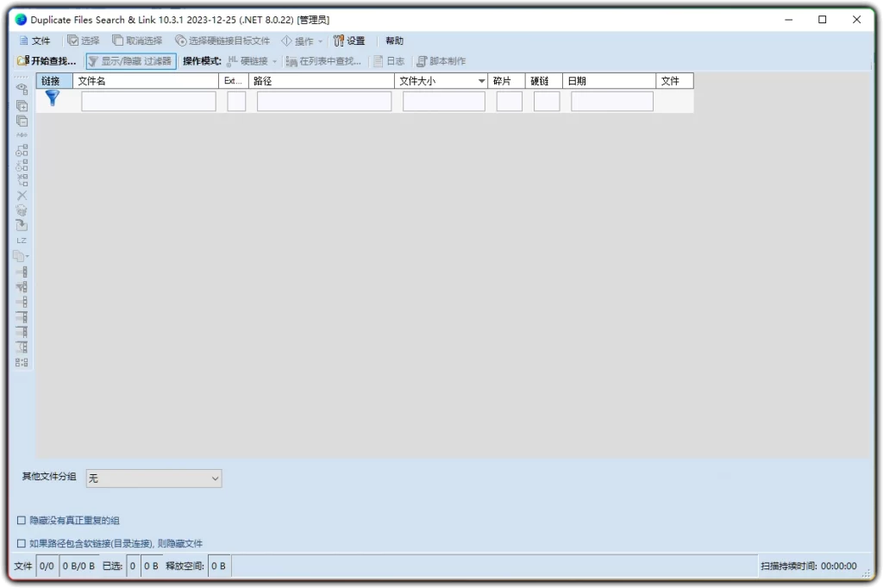Viewport: 883px width, 588px height.
Task: Click the app globe icon in title bar
Action: coord(21,20)
